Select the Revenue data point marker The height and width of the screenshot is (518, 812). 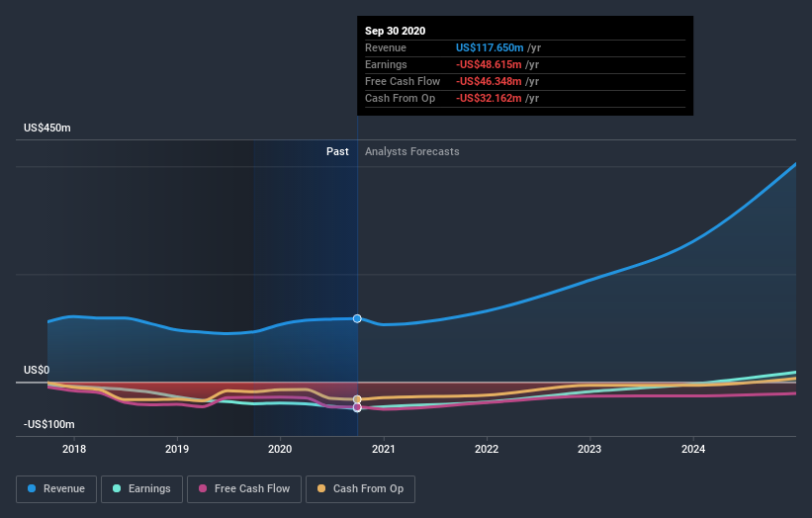[x=357, y=318]
